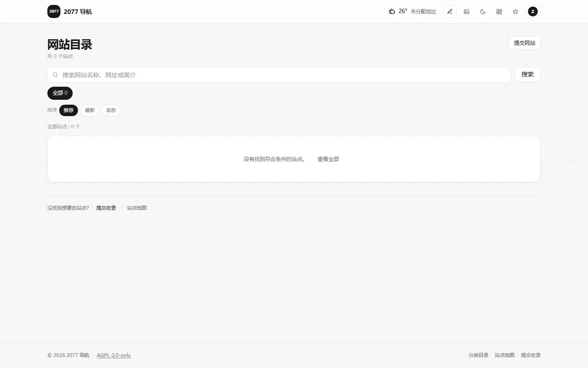Open the star favorites icon
The height and width of the screenshot is (368, 588).
point(515,11)
